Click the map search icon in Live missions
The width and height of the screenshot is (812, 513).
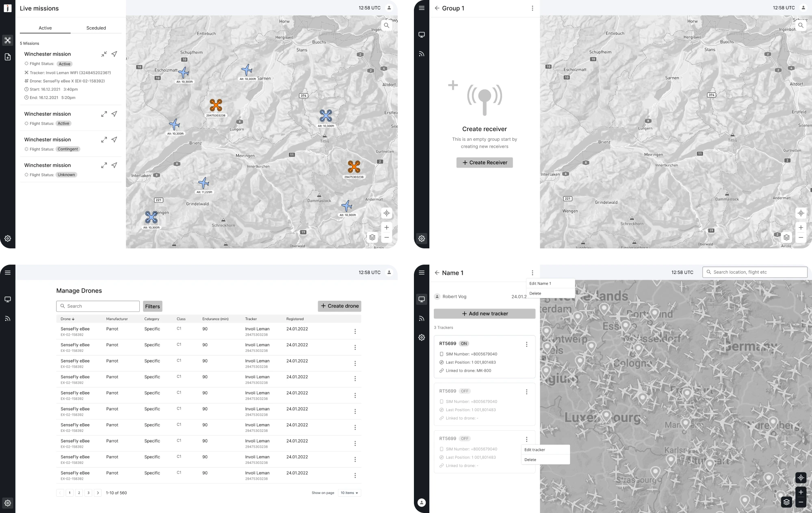coord(386,26)
